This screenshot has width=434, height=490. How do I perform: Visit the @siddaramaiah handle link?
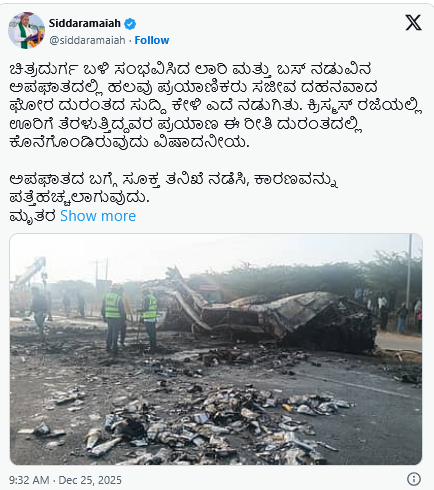coord(87,40)
